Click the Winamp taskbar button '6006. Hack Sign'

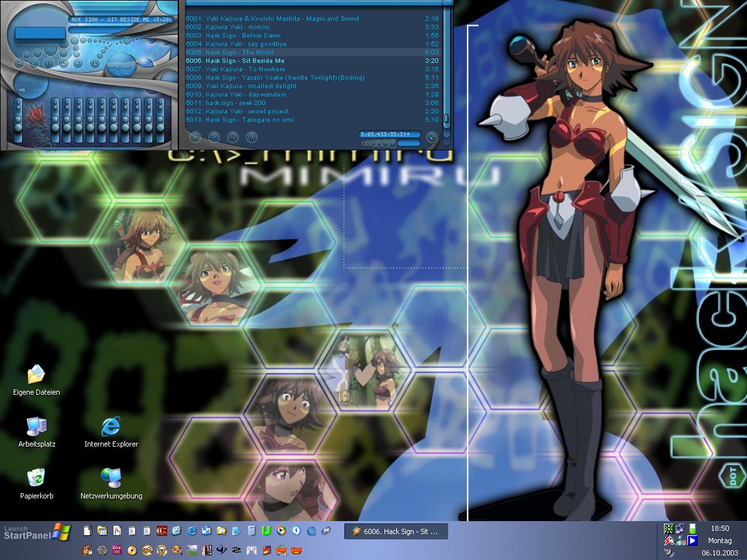coord(396,531)
